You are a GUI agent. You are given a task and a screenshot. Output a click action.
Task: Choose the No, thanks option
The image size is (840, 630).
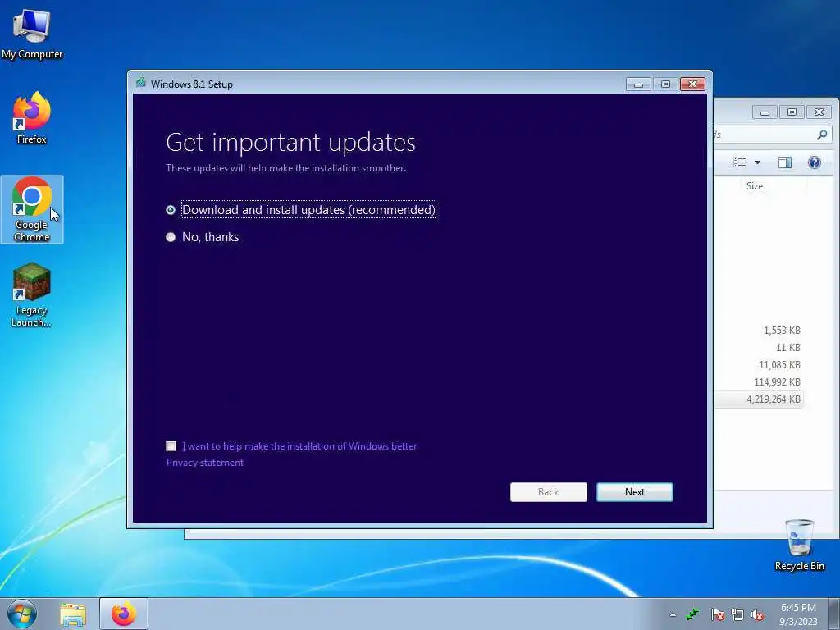[171, 237]
